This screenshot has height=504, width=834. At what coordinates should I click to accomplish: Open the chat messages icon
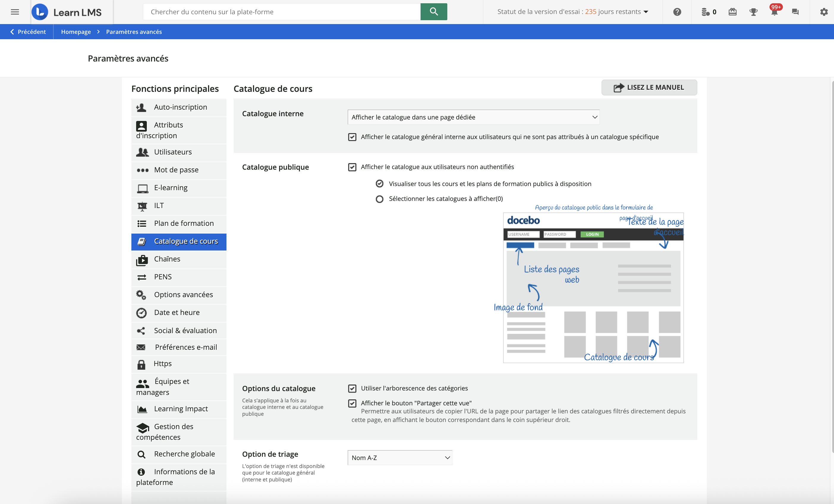pyautogui.click(x=795, y=12)
